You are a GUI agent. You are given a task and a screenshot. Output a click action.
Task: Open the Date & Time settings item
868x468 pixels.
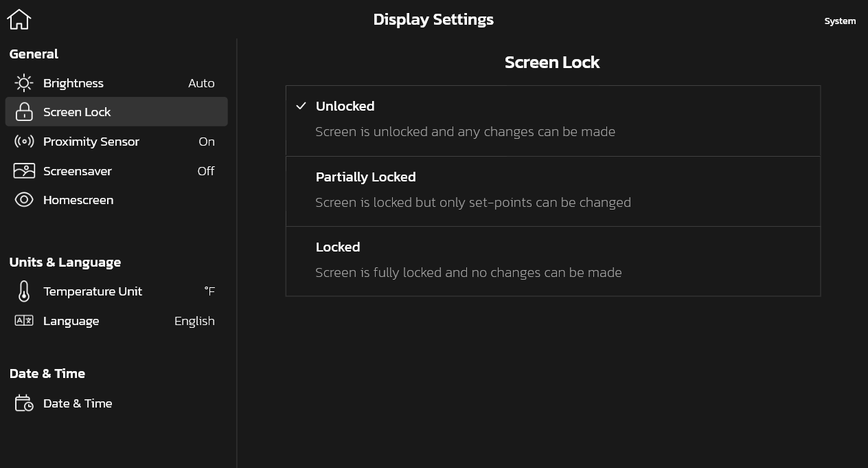click(78, 403)
